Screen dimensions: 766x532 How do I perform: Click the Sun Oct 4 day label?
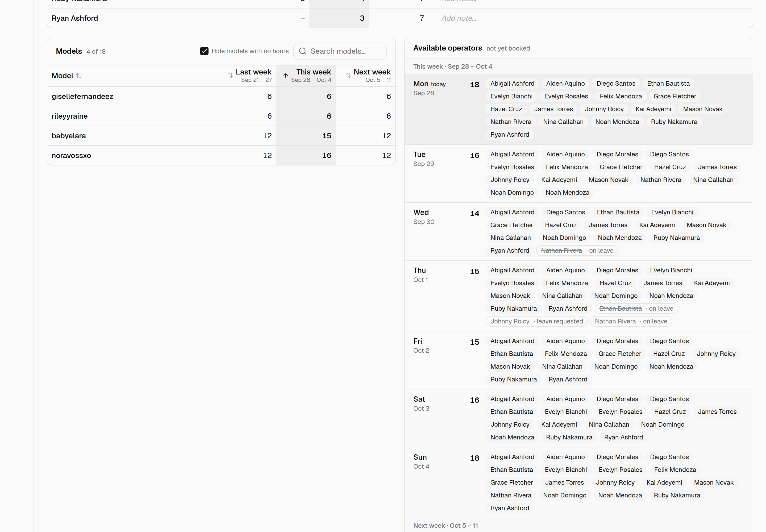(421, 461)
